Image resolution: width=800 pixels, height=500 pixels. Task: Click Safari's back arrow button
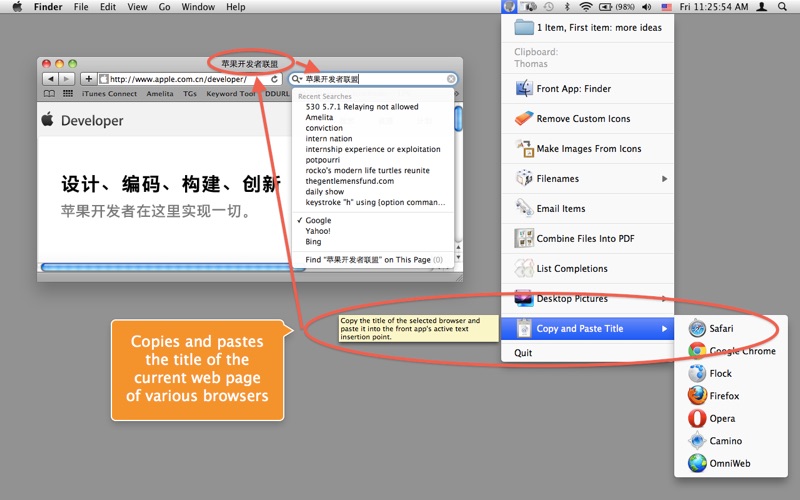[50, 79]
